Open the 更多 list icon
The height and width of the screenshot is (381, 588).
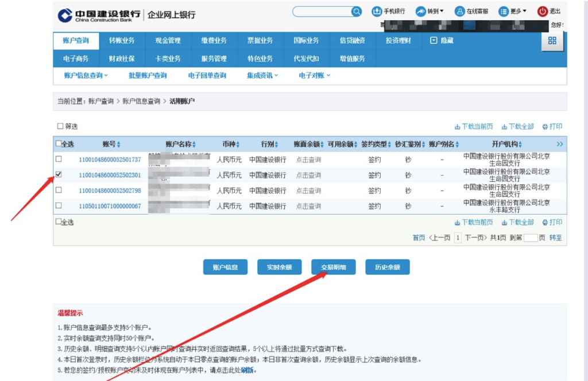click(x=503, y=11)
